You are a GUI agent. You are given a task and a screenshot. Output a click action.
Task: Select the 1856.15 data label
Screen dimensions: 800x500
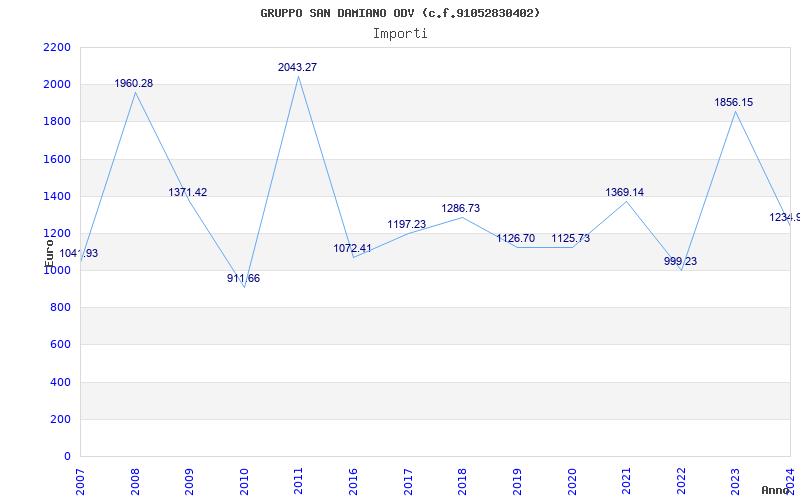click(734, 103)
